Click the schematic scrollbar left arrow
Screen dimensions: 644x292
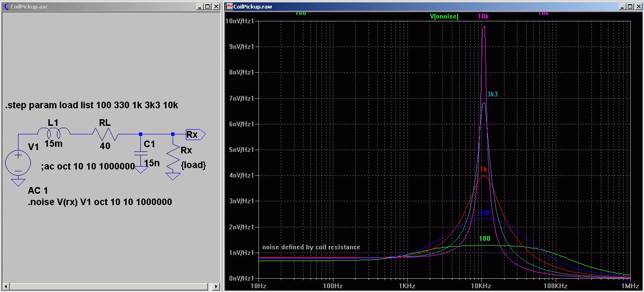coord(5,287)
